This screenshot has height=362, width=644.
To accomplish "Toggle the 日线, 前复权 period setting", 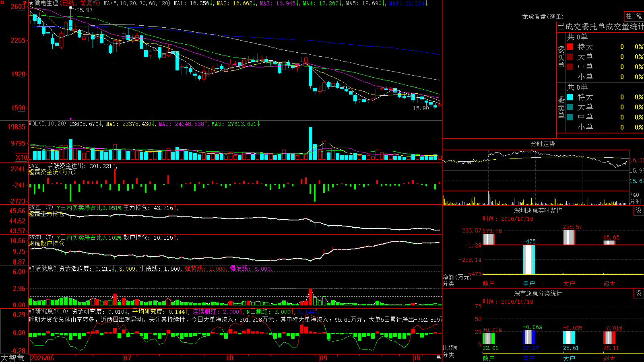I will [x=79, y=3].
